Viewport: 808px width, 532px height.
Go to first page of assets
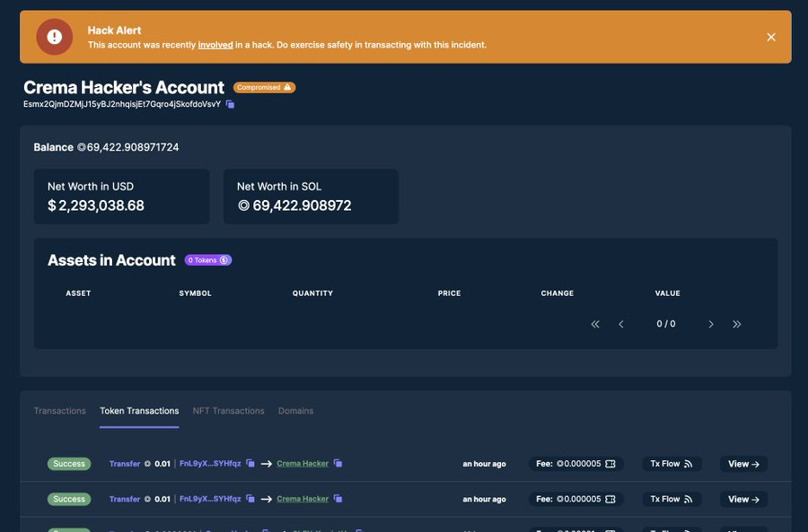coord(595,324)
